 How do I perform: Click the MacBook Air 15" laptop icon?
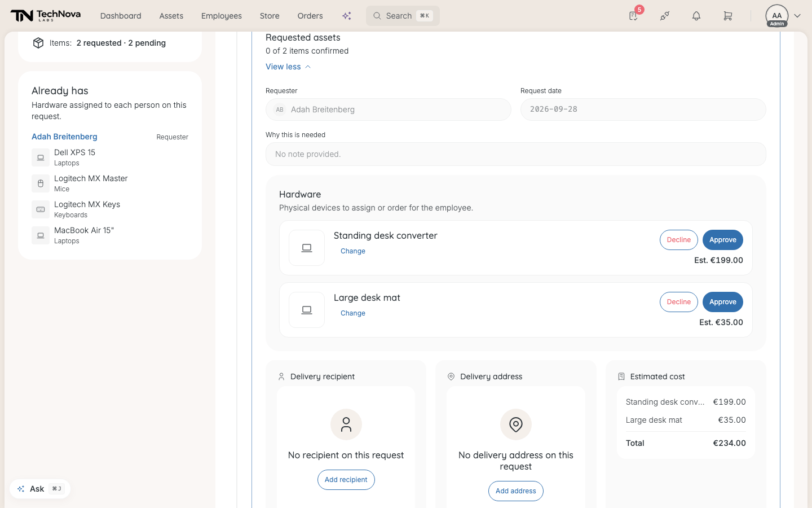(x=41, y=235)
